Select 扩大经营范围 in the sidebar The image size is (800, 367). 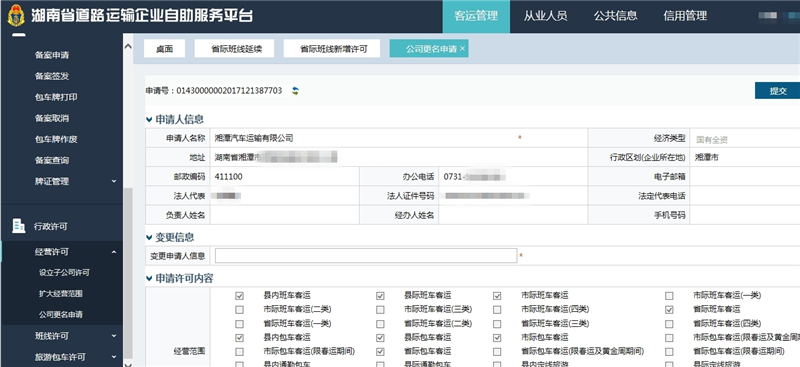[60, 293]
